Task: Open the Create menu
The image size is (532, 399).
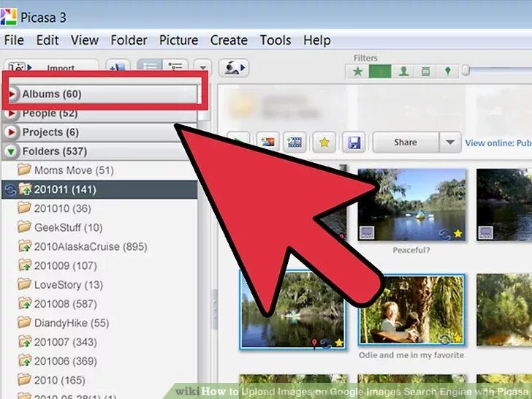Action: click(229, 40)
